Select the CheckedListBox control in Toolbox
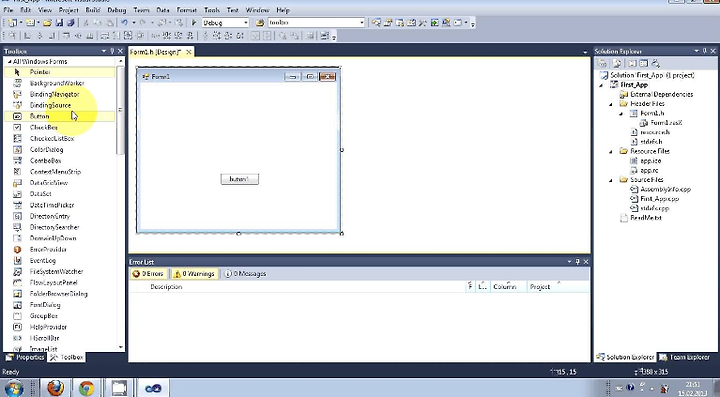The height and width of the screenshot is (397, 720). 52,139
